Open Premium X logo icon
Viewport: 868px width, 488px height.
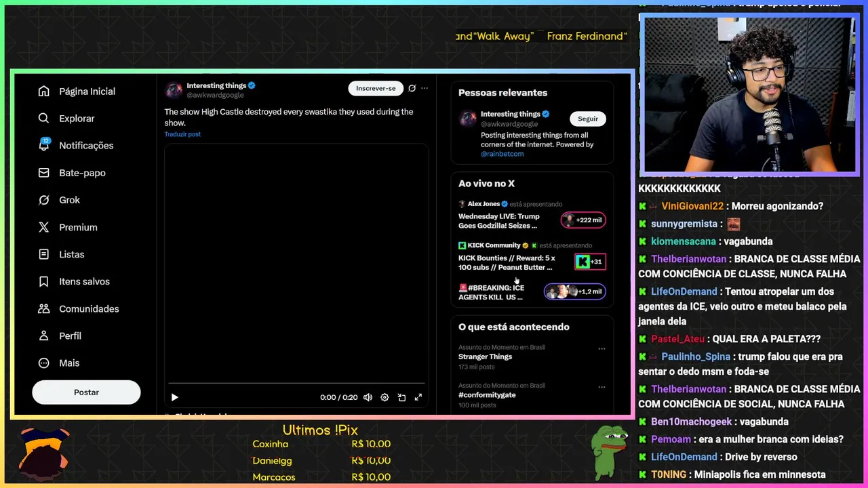[x=44, y=227]
